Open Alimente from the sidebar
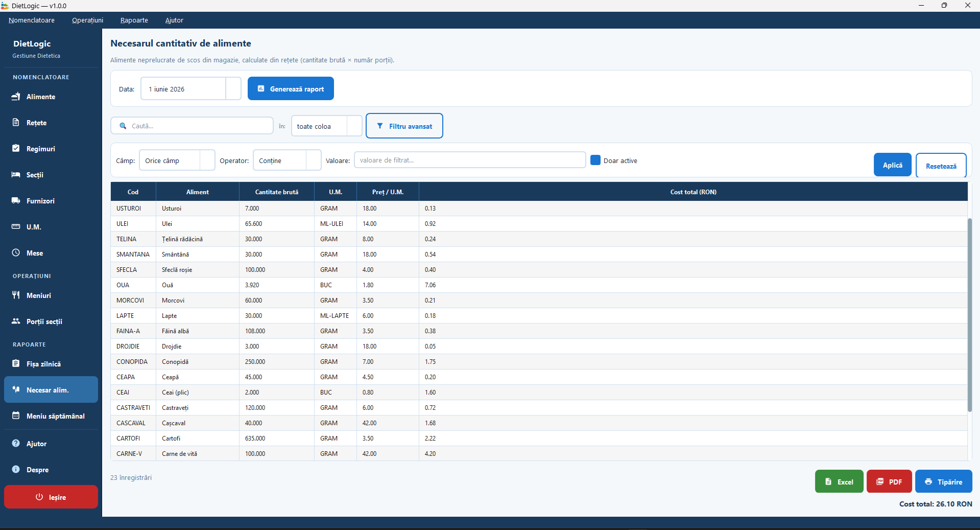The height and width of the screenshot is (530, 980). 51,97
